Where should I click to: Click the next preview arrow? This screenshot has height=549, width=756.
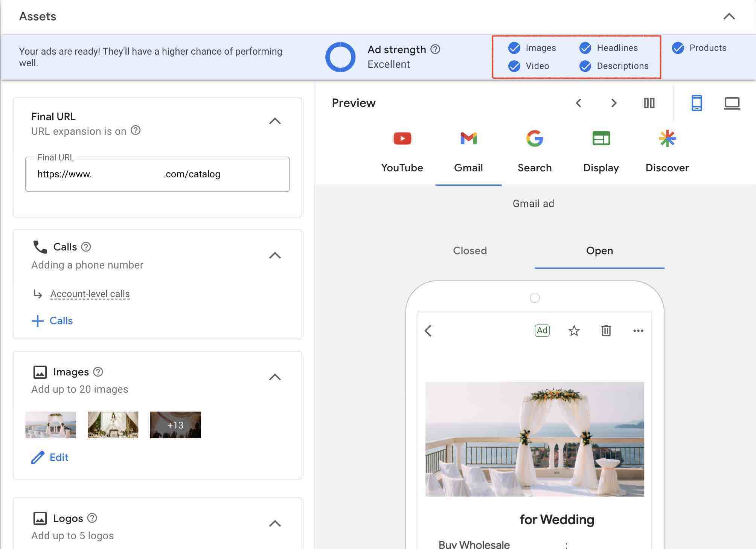click(x=614, y=103)
